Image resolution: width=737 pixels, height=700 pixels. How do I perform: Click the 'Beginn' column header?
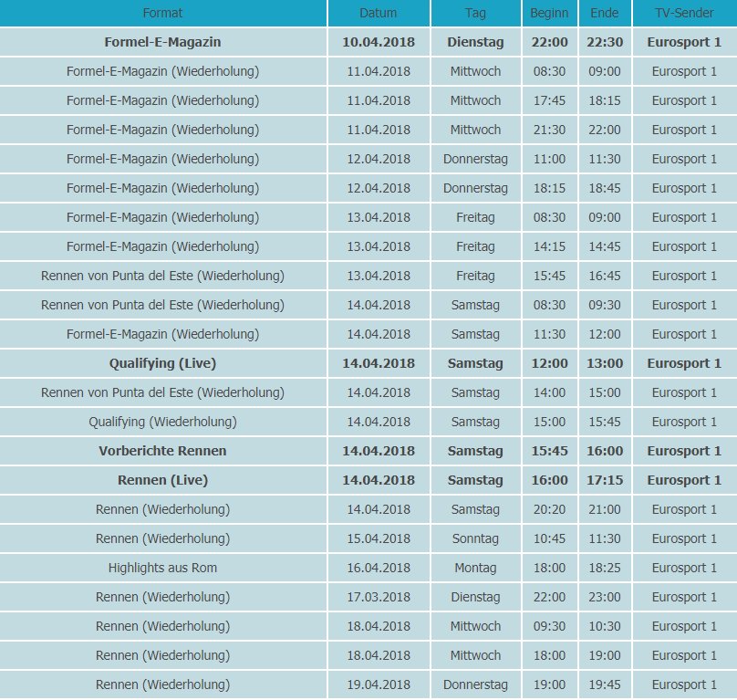[549, 13]
